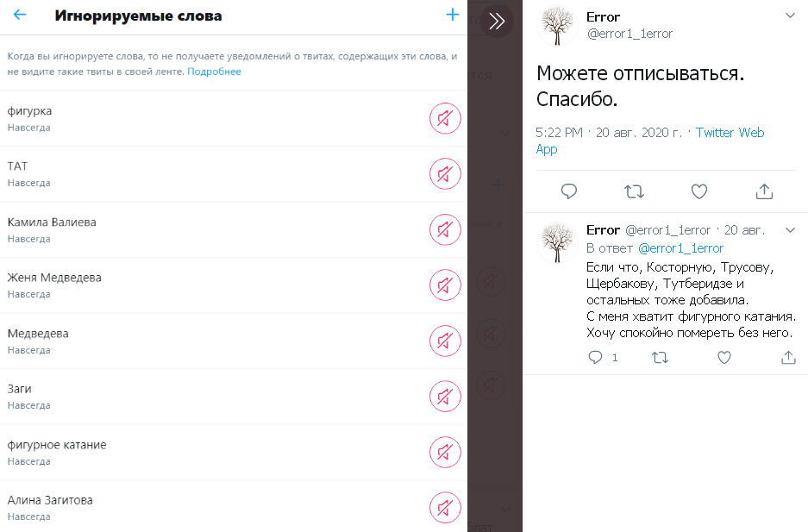Open the 'Twitter Web App' link

tap(650, 141)
